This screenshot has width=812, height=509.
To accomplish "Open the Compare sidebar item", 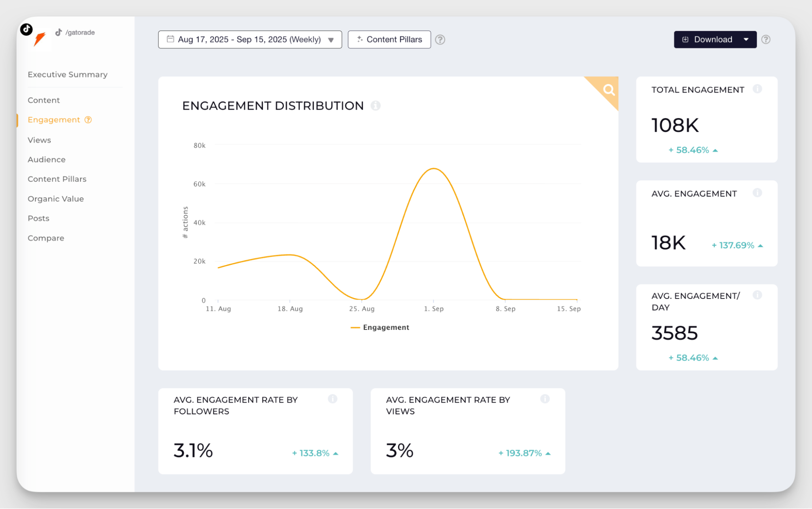I will click(x=46, y=238).
